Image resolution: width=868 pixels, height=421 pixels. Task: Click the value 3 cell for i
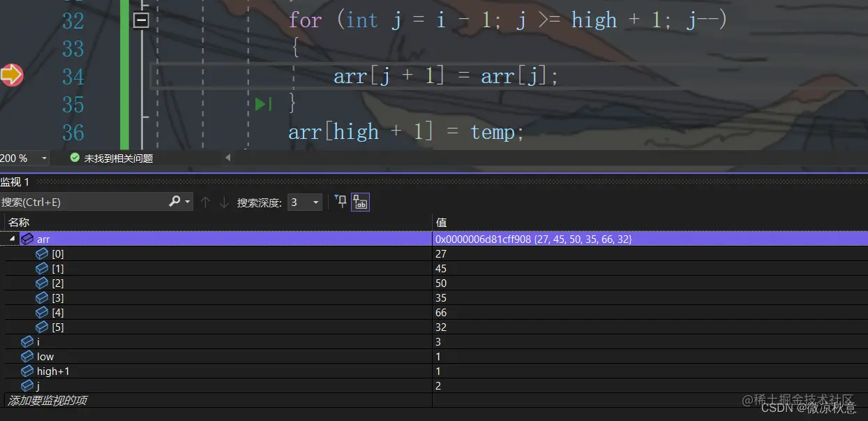(x=650, y=342)
